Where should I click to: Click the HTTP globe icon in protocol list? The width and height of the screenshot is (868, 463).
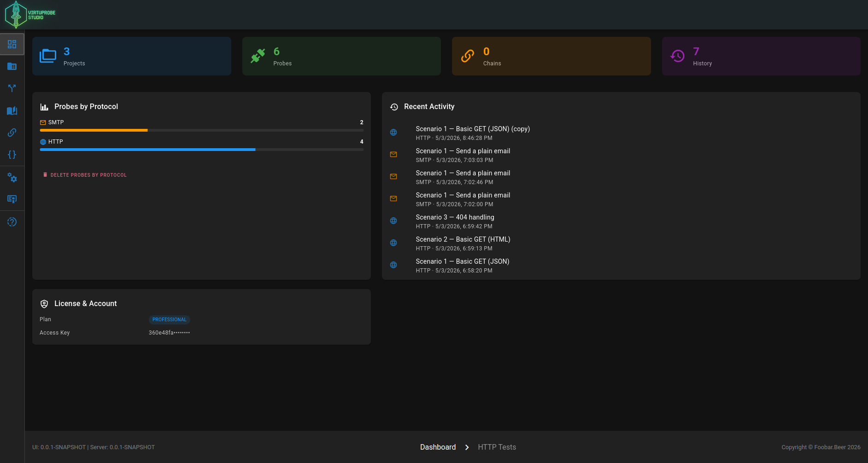click(43, 142)
